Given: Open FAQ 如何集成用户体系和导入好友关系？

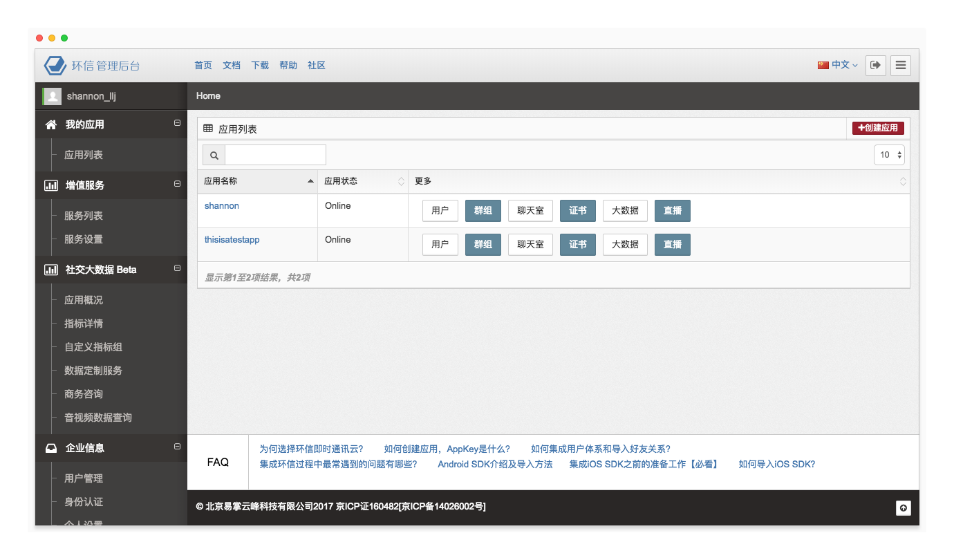Looking at the screenshot, I should [x=601, y=449].
